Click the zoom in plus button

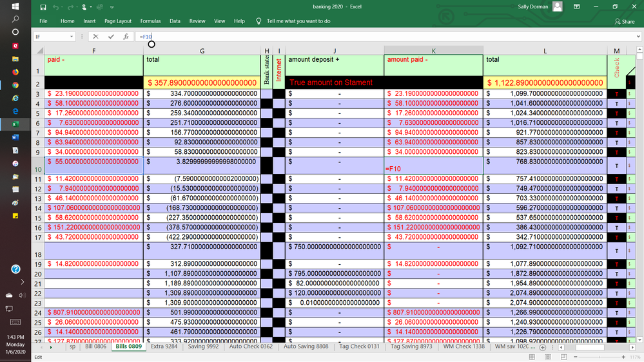pos(623,357)
